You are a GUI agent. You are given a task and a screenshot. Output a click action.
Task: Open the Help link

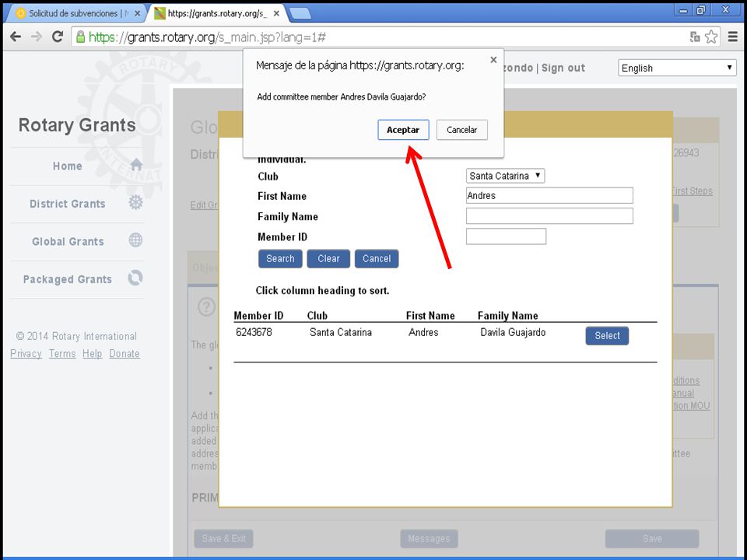pos(92,354)
